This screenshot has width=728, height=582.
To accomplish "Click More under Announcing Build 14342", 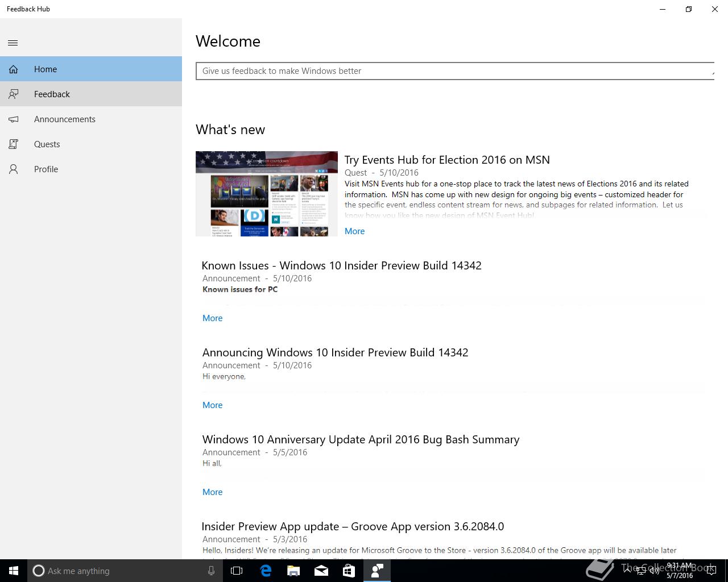I will point(212,405).
